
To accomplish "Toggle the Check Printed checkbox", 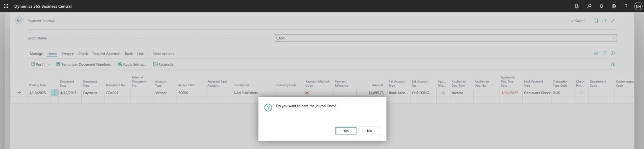I will pos(582,93).
